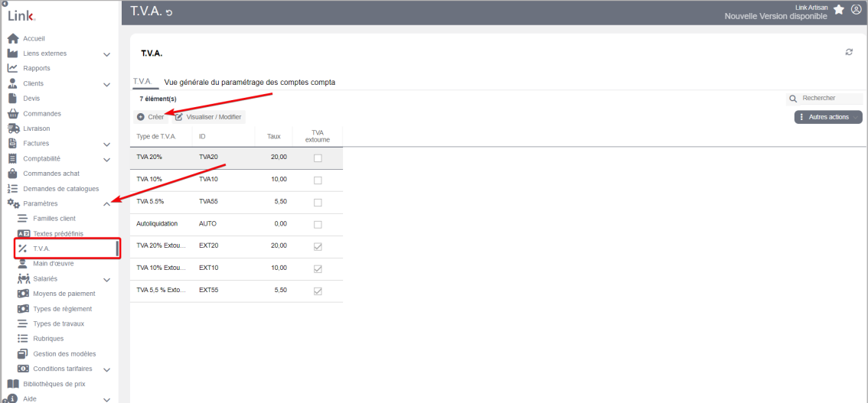Click the Rubriques bullet list icon

click(23, 338)
